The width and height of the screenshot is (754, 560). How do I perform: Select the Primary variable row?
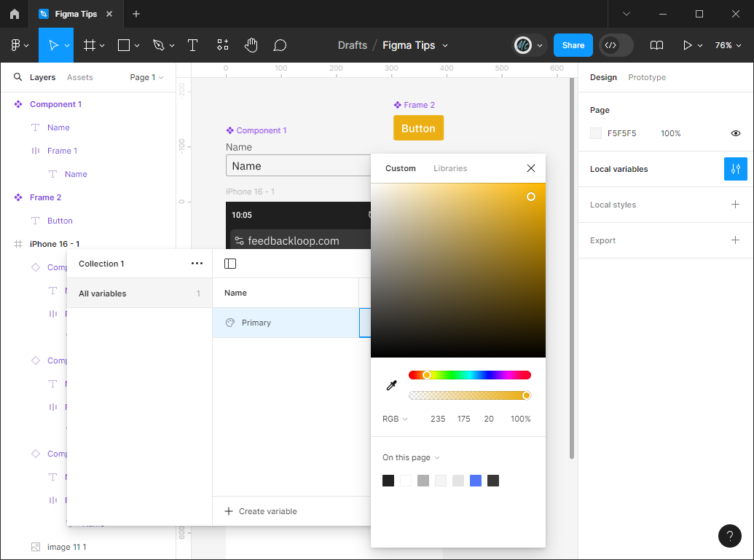tap(286, 323)
